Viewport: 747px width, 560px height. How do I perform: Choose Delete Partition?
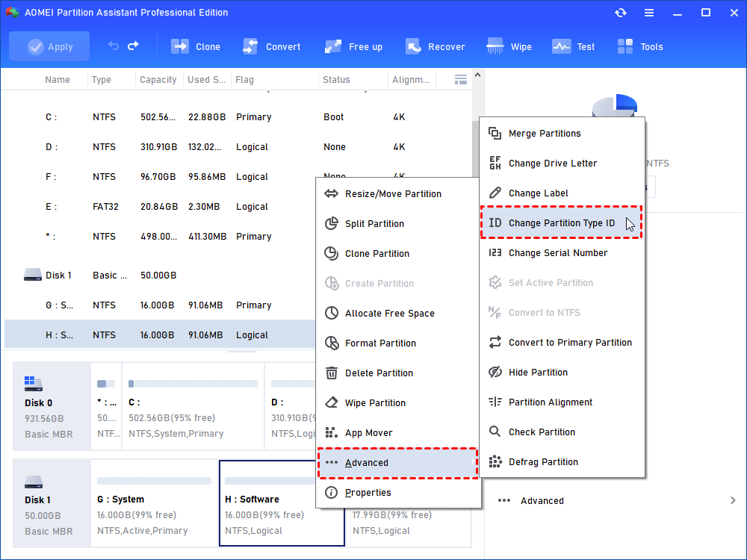(398, 373)
